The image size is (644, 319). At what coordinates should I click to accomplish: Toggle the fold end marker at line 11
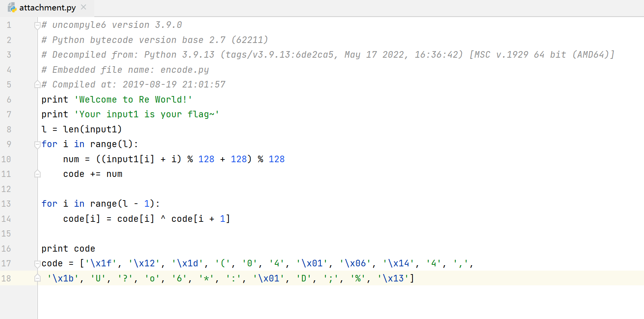[x=37, y=174]
